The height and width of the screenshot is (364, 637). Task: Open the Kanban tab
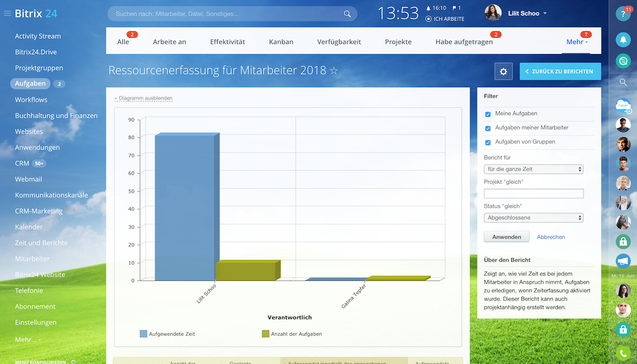coord(281,42)
